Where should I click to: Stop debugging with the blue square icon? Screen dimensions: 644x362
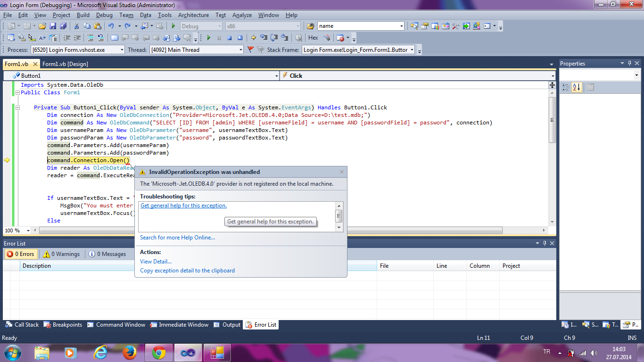[230, 38]
